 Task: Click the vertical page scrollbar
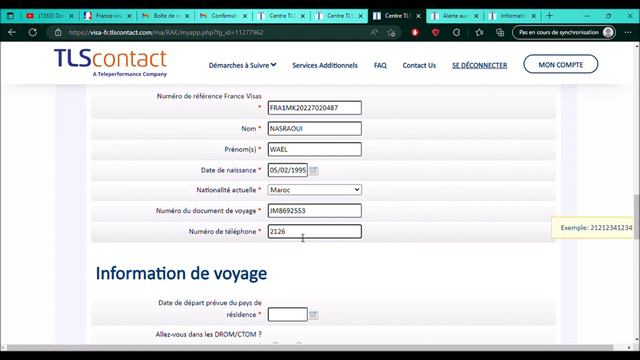(637, 216)
